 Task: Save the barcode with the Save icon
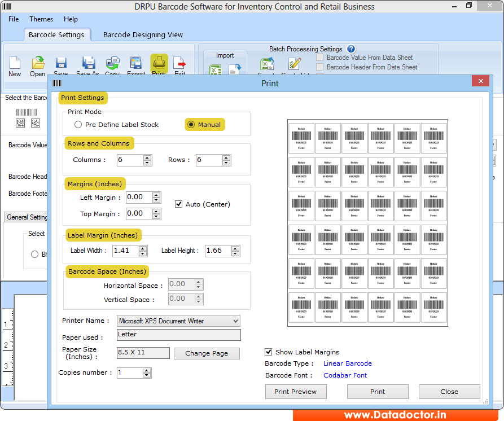pyautogui.click(x=60, y=64)
